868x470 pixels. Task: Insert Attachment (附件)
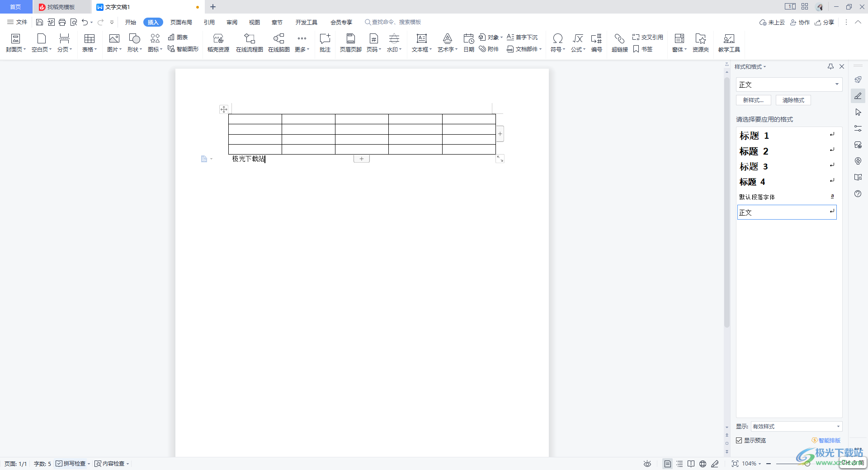pyautogui.click(x=489, y=49)
